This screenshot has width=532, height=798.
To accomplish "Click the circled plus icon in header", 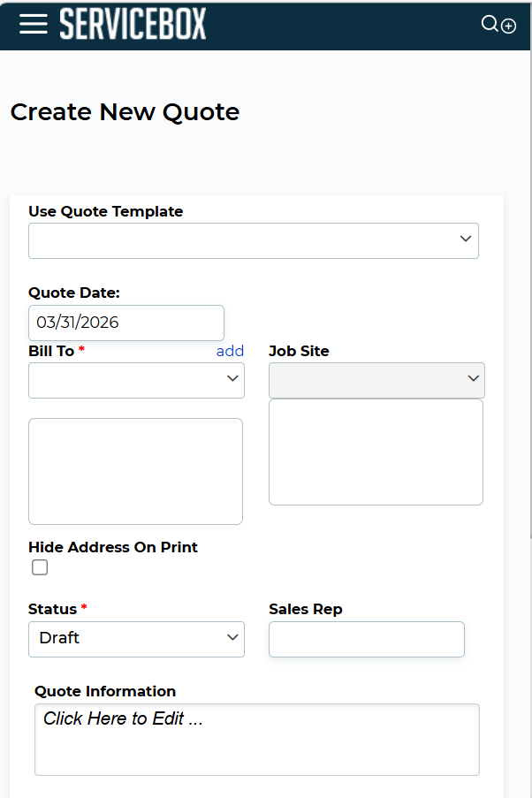I will [x=509, y=26].
